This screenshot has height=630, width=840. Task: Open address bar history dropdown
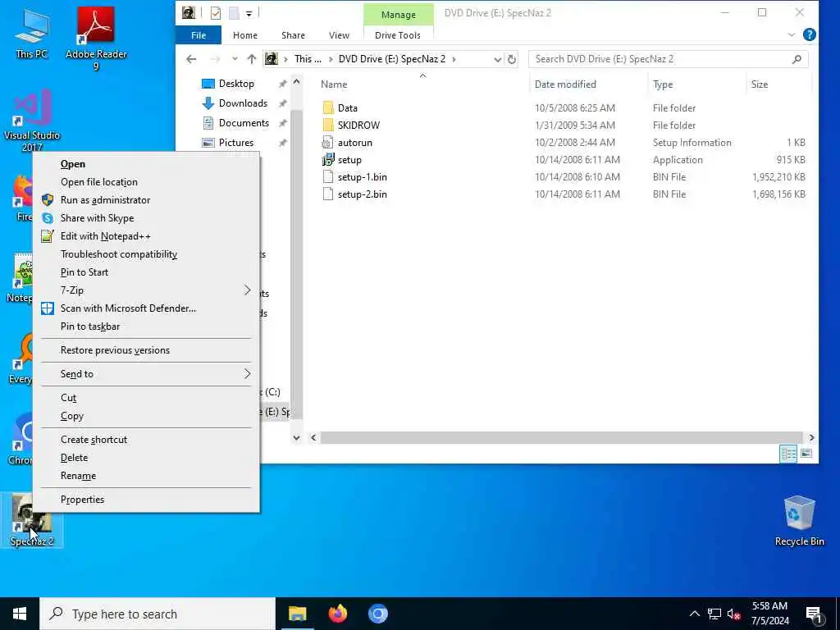point(497,59)
